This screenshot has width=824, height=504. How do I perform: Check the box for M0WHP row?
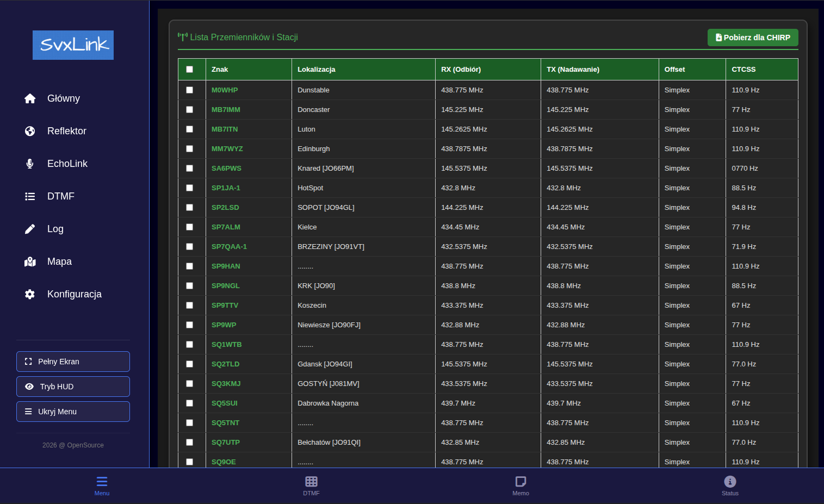click(x=190, y=90)
